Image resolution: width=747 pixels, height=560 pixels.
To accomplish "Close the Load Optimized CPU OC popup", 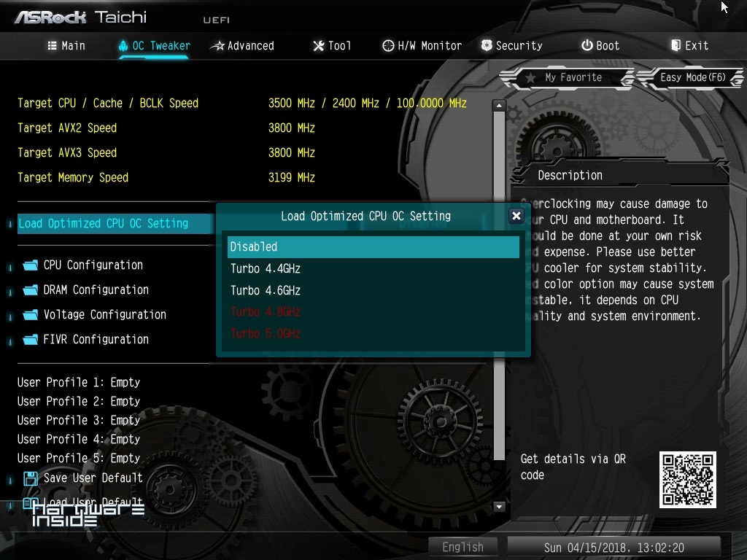I will (x=516, y=216).
